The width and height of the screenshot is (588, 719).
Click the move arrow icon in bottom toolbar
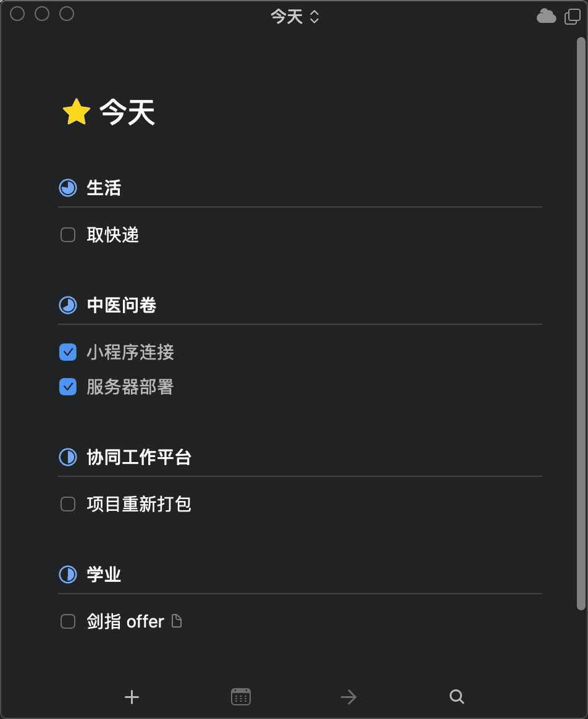coord(348,697)
